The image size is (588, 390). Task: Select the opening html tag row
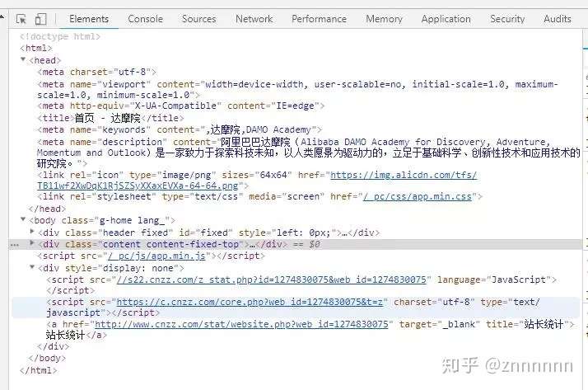pos(36,48)
